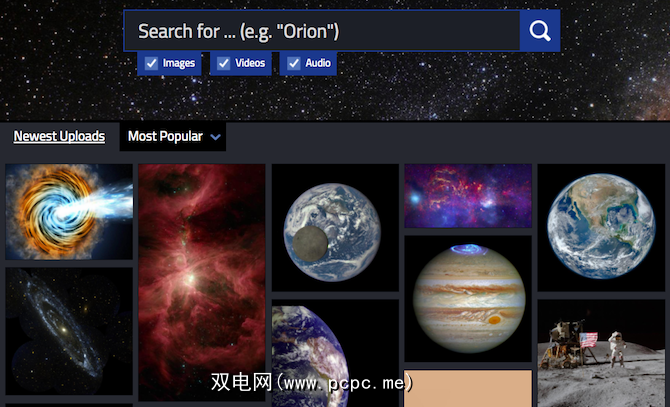Open the purple galactic center thumbnail
Screen dimensions: 670x407
(x=468, y=196)
